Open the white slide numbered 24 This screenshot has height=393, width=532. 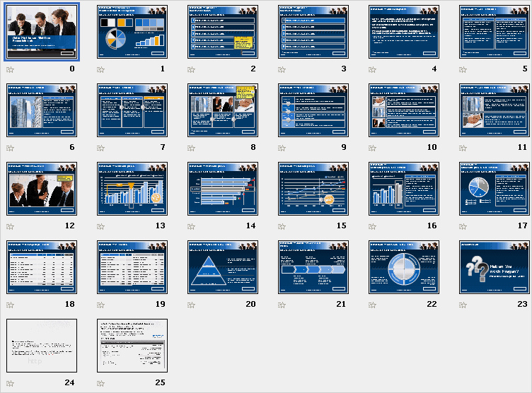pos(42,345)
